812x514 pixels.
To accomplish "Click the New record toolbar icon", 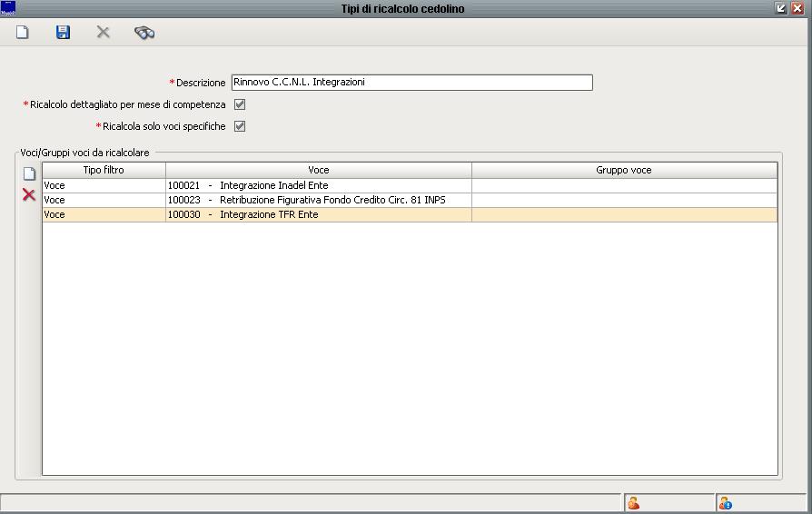I will (23, 33).
